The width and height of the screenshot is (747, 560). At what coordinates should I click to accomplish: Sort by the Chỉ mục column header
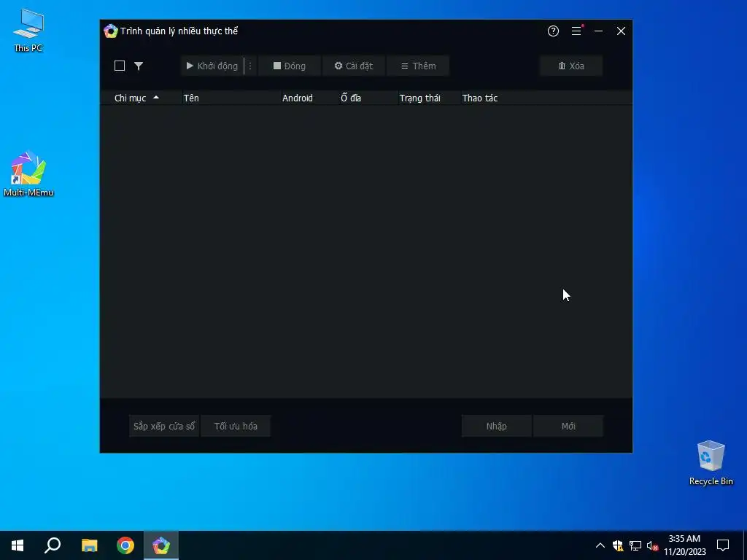click(x=130, y=98)
